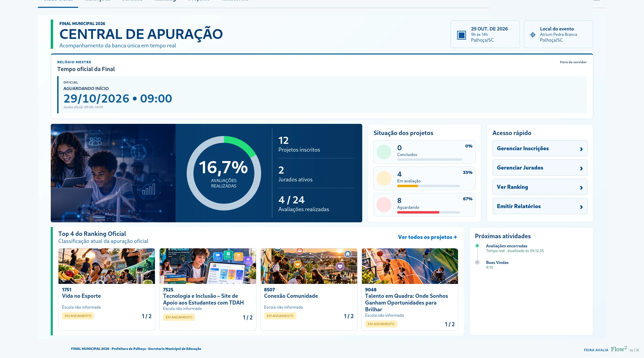Screen dimensions: 644x358
Task: Click the EM ANDAMENTO badge on project 7525
Action: [x=179, y=317]
